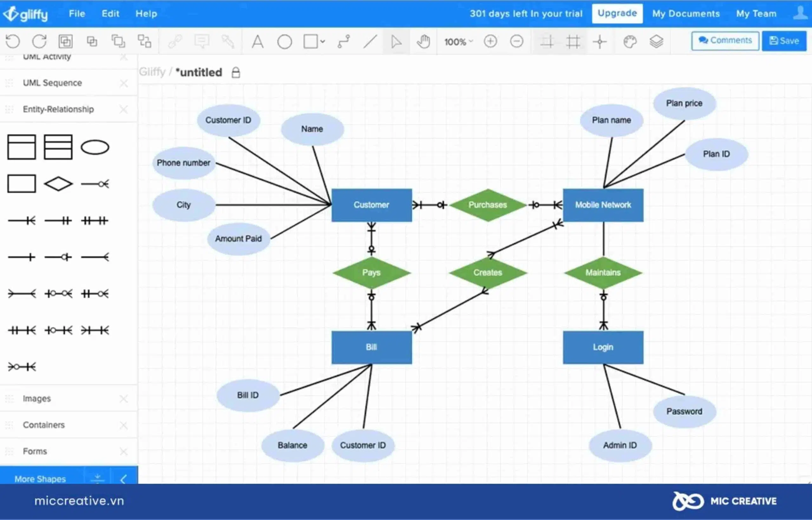This screenshot has height=520, width=812.
Task: Open the theme palette icon
Action: tap(630, 42)
